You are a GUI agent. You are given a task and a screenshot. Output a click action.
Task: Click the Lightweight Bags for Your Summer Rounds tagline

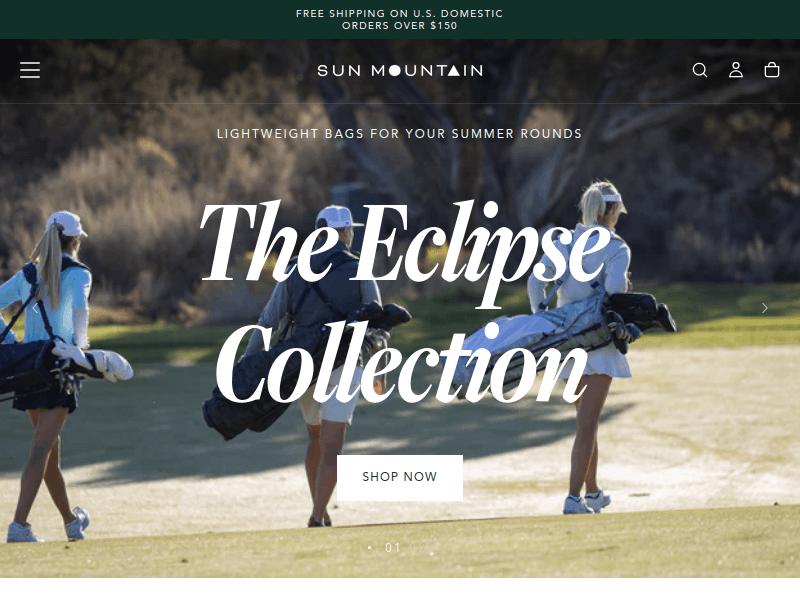coord(399,134)
